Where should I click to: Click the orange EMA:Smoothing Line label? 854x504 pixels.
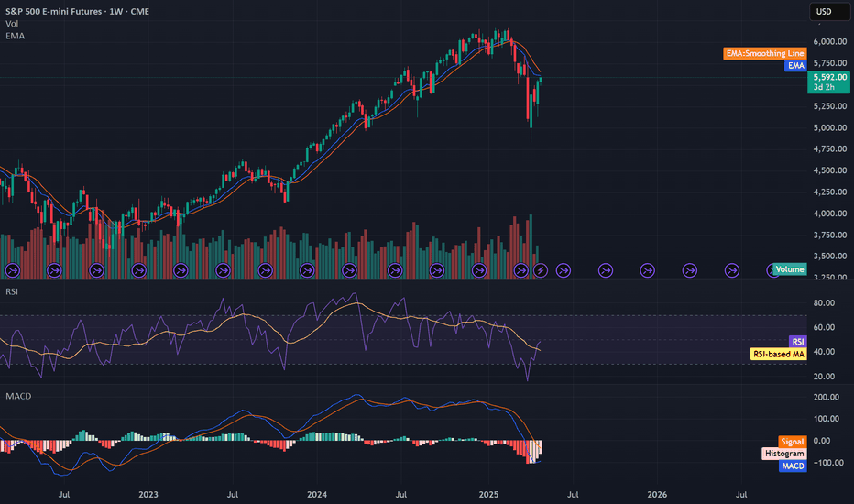(x=765, y=53)
